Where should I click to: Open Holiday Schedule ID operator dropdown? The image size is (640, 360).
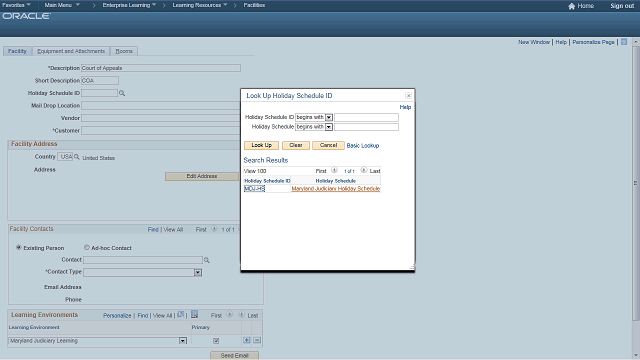[x=329, y=118]
